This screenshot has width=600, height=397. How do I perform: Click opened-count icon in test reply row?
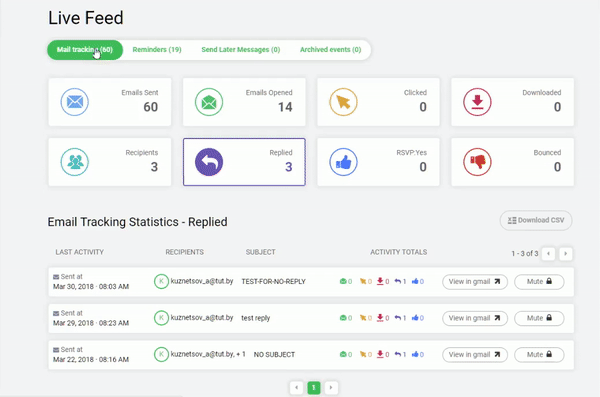coord(343,318)
